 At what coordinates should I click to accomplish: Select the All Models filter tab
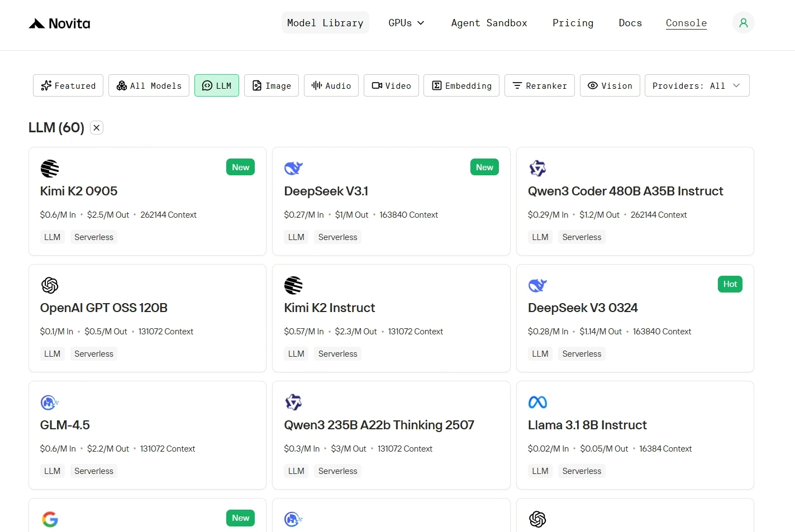149,85
